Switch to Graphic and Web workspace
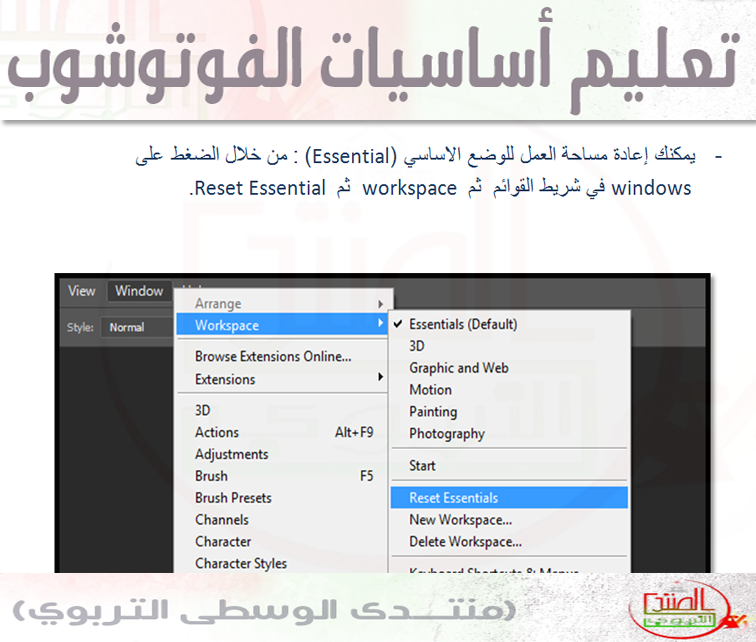This screenshot has height=642, width=756. (509, 368)
